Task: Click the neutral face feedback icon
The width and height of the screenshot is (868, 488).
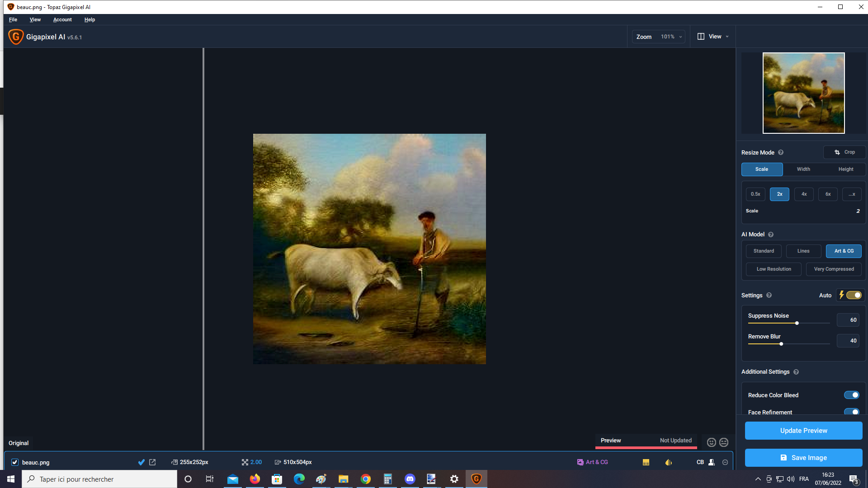Action: 724,442
